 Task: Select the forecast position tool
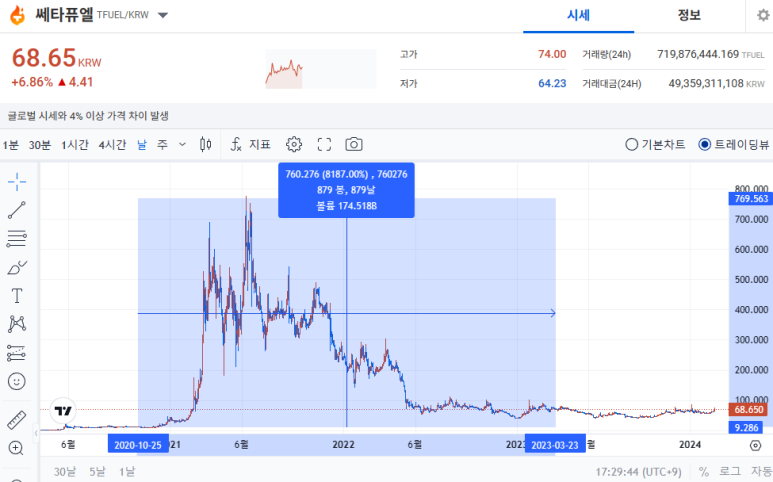[x=17, y=353]
